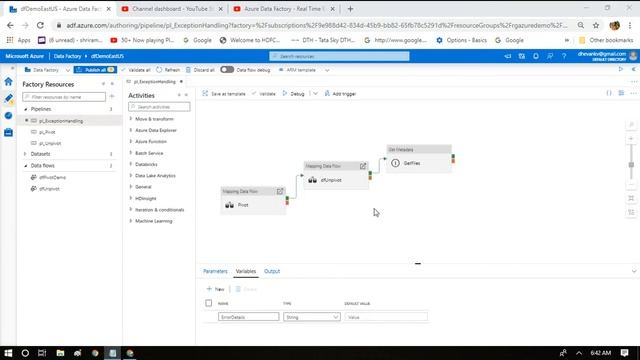Open the canvas more options ellipsis
The width and height of the screenshot is (640, 360).
633,93
